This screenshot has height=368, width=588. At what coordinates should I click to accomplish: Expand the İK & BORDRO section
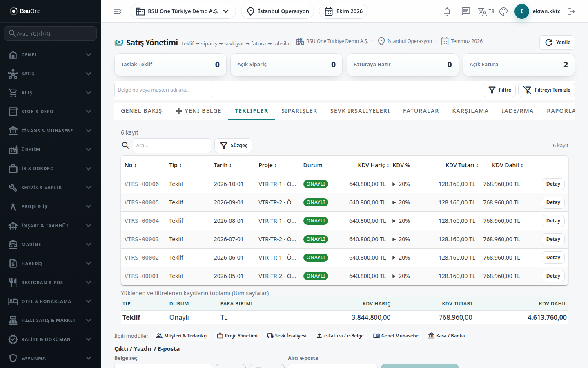pos(51,168)
